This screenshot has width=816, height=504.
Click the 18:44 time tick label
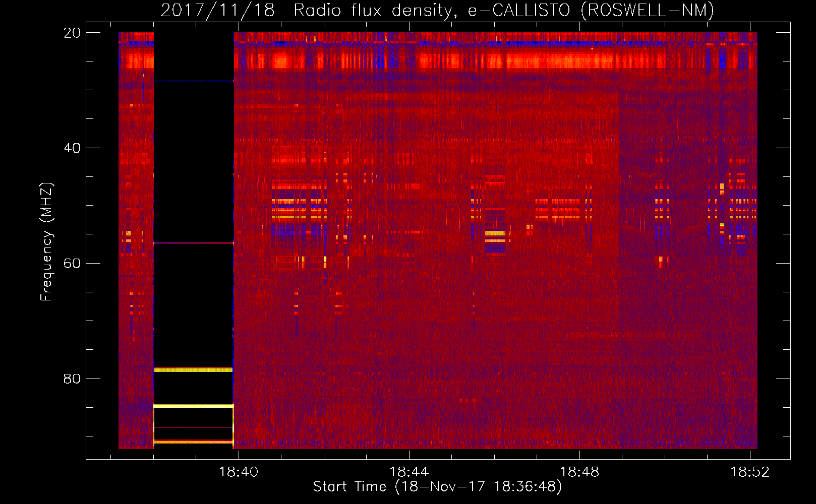409,472
